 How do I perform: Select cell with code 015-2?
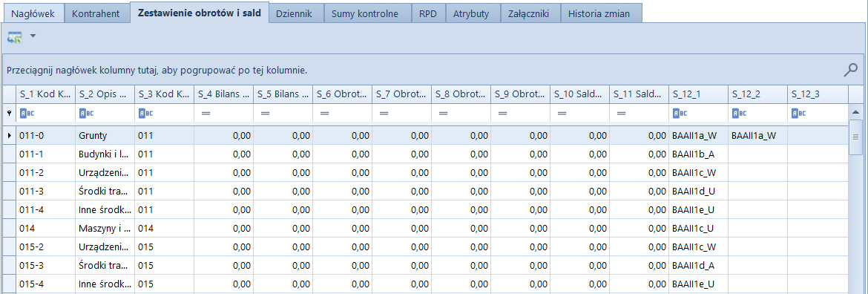[x=45, y=246]
